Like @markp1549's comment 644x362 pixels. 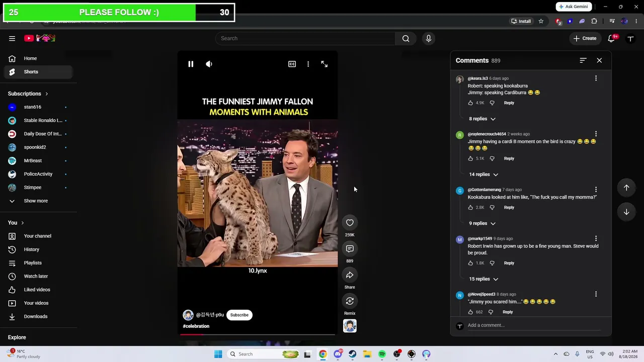tap(470, 263)
